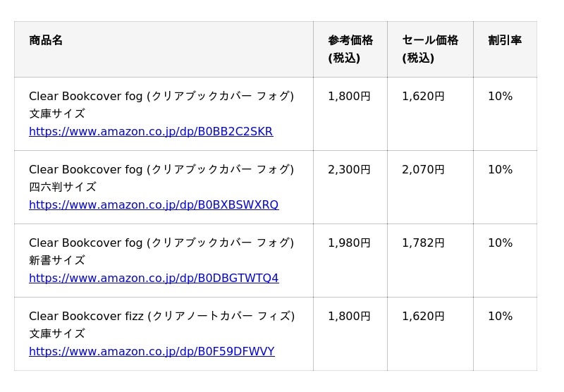
Task: Click the 割引率 column header
Action: pos(504,41)
